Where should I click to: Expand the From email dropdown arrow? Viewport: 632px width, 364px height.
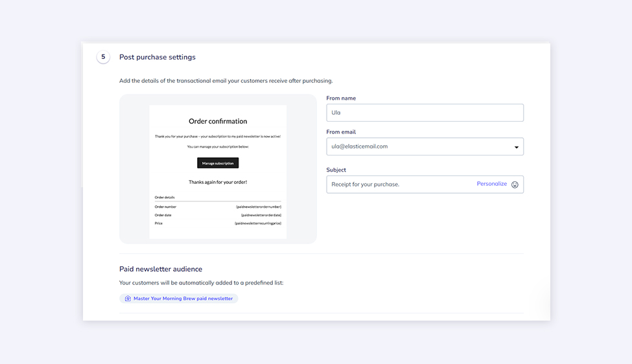[517, 147]
